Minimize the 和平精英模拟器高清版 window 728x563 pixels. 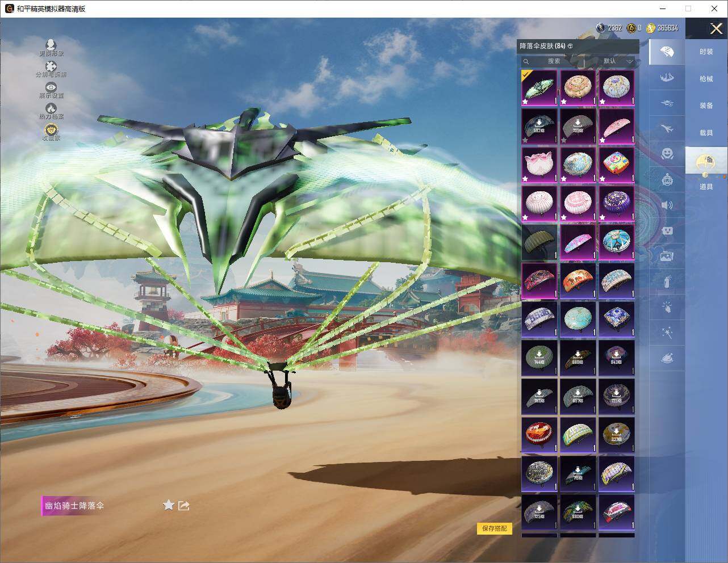[662, 9]
